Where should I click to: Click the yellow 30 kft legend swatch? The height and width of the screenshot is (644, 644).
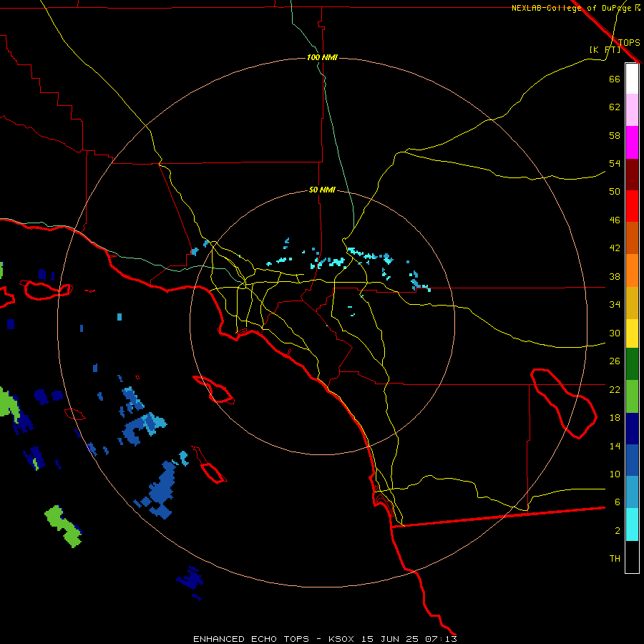pyautogui.click(x=632, y=333)
